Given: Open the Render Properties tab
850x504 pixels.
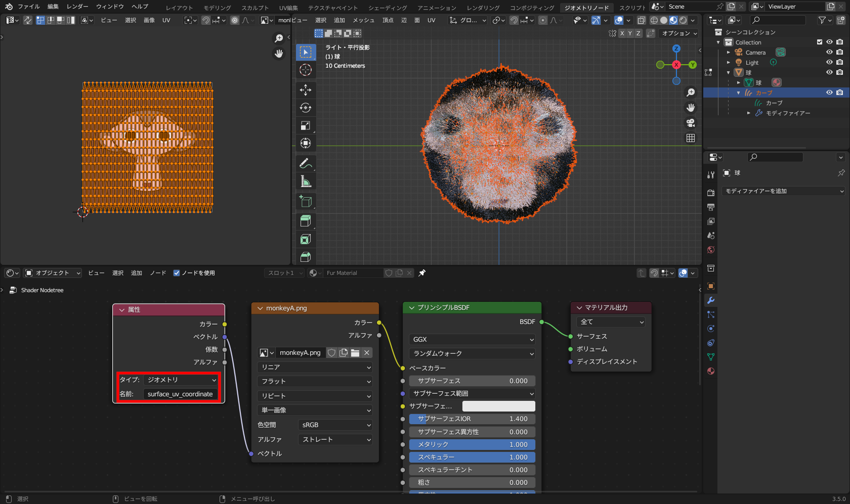Looking at the screenshot, I should pyautogui.click(x=710, y=193).
